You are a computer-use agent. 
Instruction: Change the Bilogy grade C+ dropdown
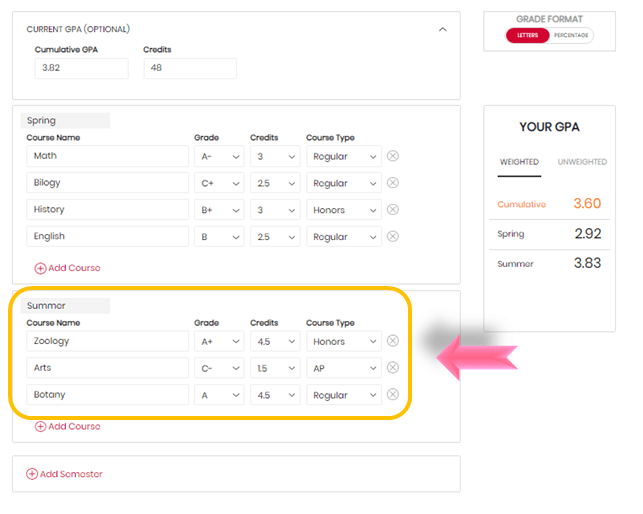pyautogui.click(x=219, y=183)
